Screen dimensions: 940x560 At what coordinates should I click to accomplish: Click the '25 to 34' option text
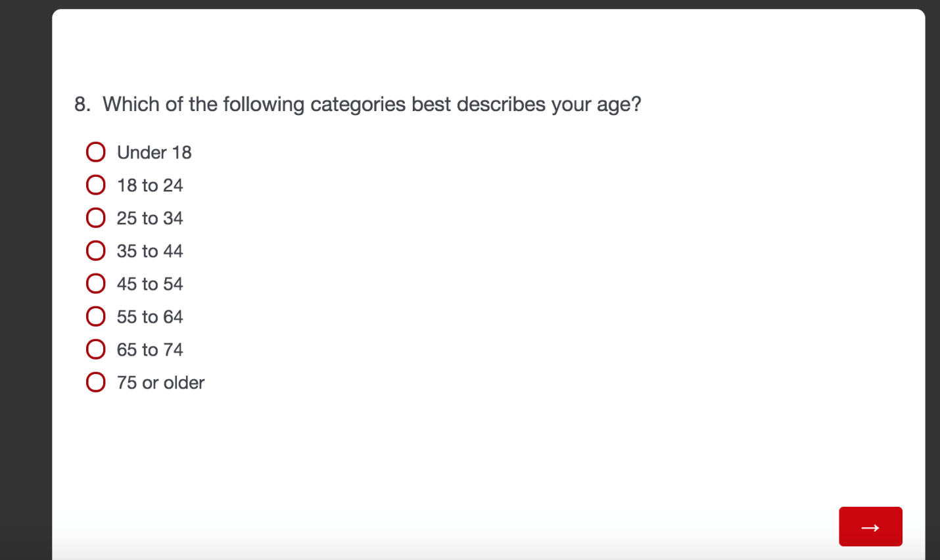pyautogui.click(x=150, y=218)
